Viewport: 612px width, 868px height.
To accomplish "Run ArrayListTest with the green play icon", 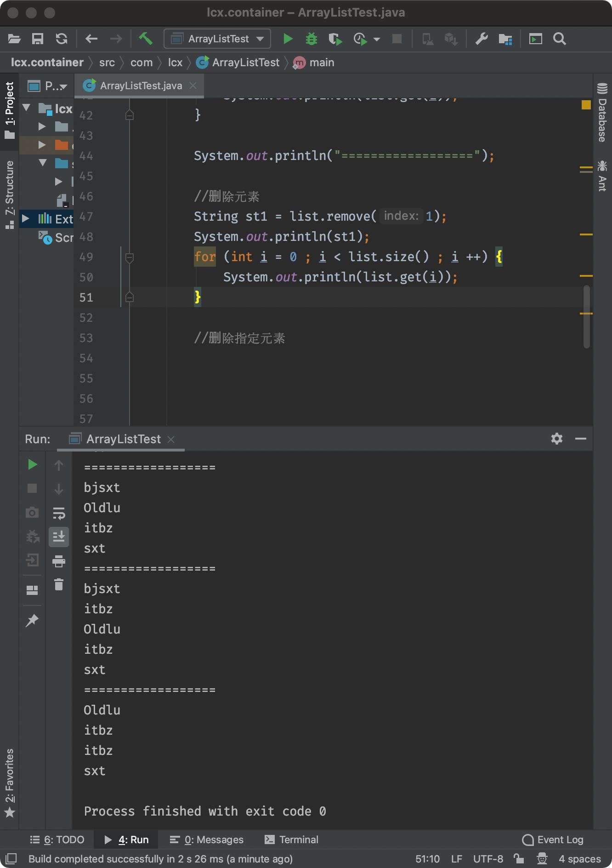I will [x=288, y=39].
